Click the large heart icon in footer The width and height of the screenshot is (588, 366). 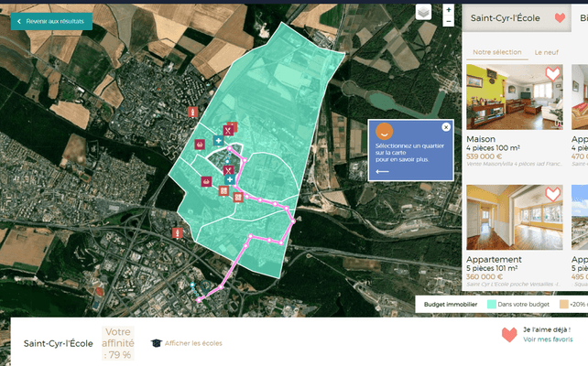click(x=509, y=335)
